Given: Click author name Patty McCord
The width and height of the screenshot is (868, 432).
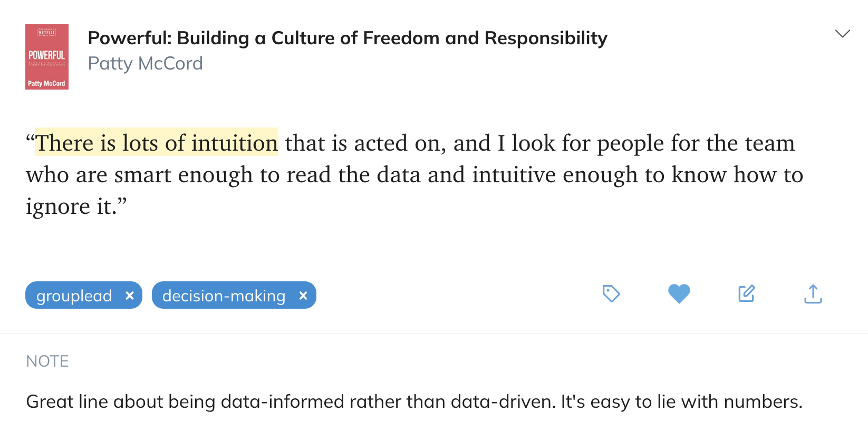Looking at the screenshot, I should 145,64.
